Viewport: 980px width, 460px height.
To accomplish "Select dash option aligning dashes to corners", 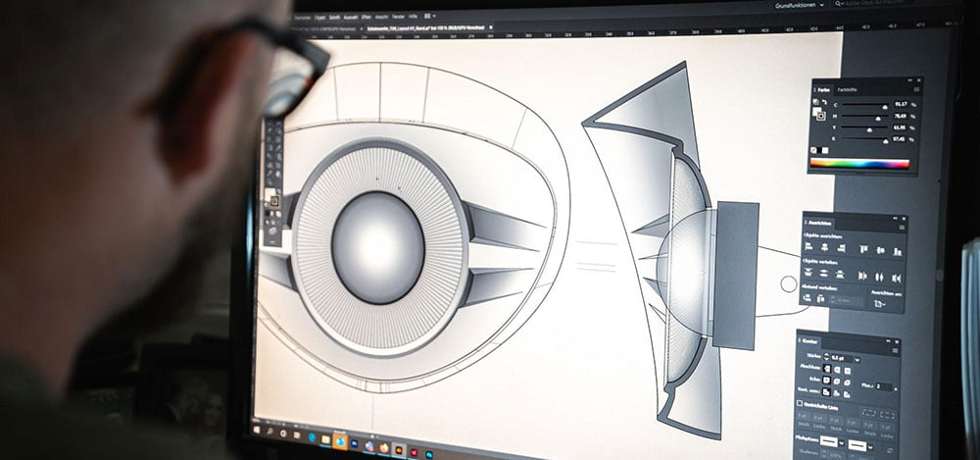I will 887,414.
